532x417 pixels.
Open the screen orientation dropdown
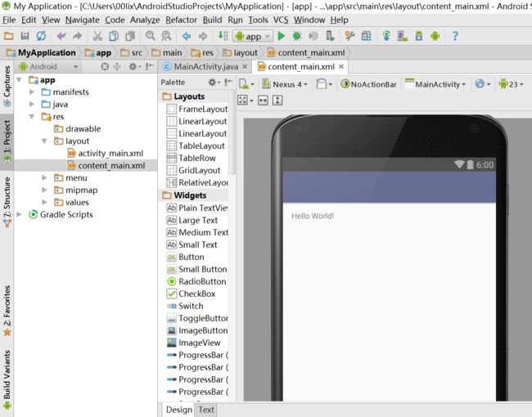pos(323,84)
